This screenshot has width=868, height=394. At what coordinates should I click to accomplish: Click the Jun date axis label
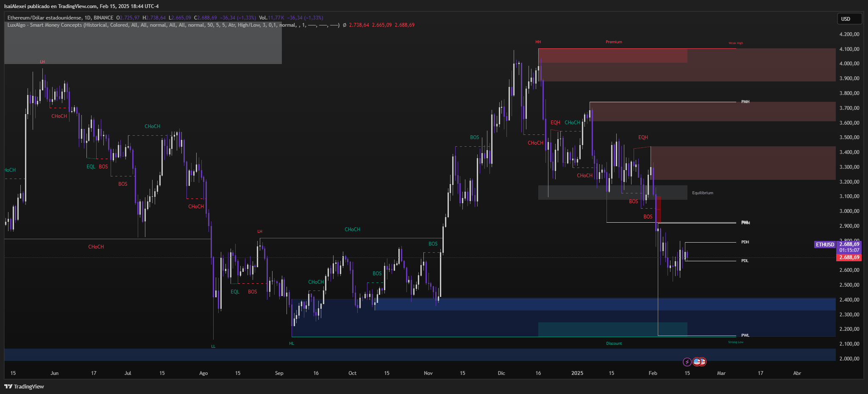pos(54,373)
